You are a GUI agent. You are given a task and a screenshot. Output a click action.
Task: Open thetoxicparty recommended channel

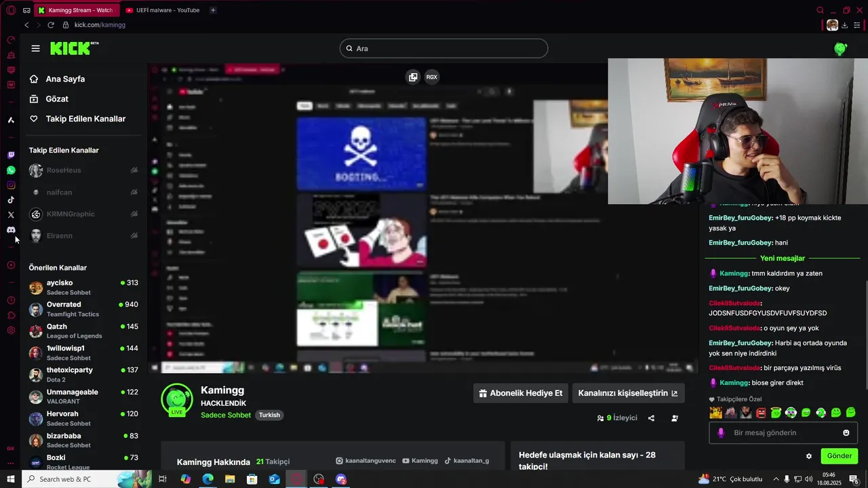tap(83, 375)
